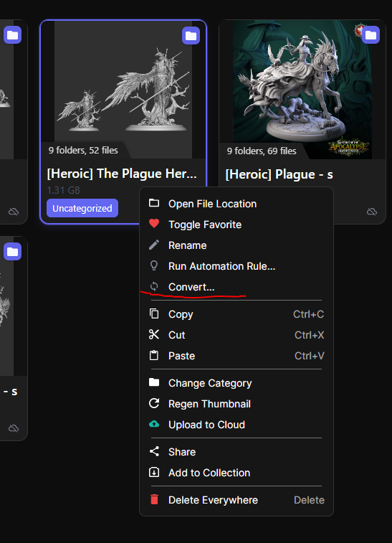This screenshot has width=392, height=543.
Task: Click the clipboard Paste icon
Action: pyautogui.click(x=154, y=355)
